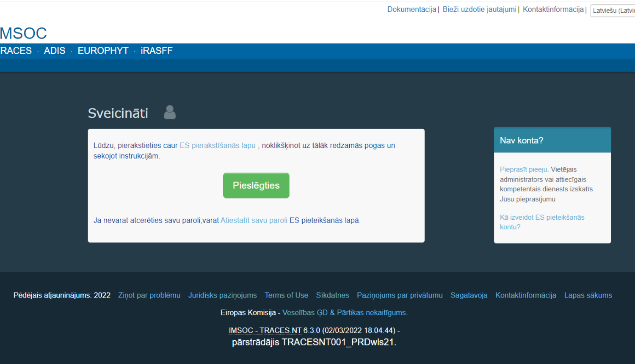Viewport: 635px width, 364px height.
Task: Switch to the EUROPHYT section
Action: pos(103,51)
